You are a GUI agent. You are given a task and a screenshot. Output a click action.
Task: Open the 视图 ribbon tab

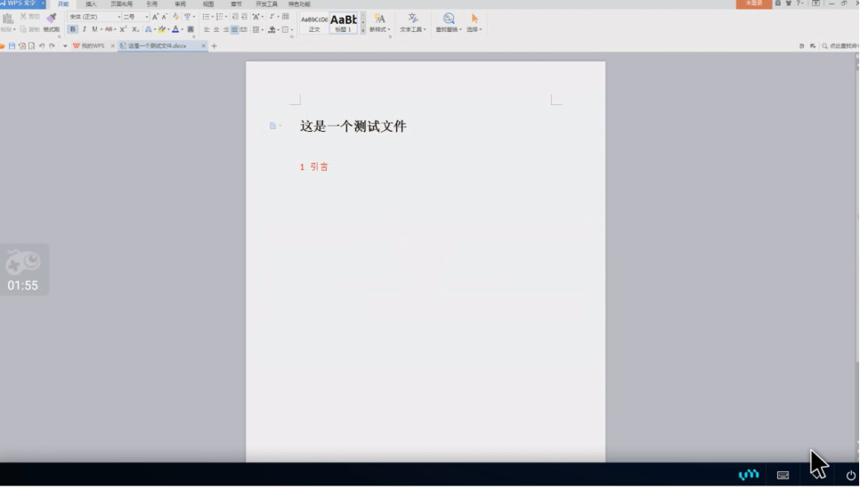click(x=208, y=4)
